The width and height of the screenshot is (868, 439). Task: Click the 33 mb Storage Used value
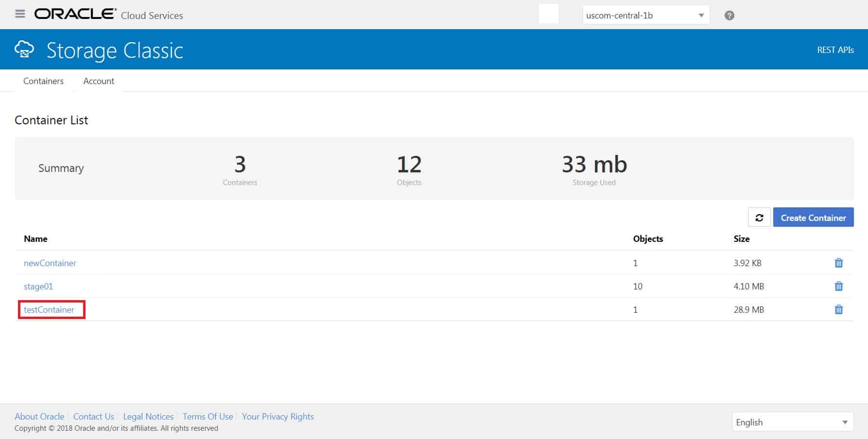pyautogui.click(x=594, y=164)
